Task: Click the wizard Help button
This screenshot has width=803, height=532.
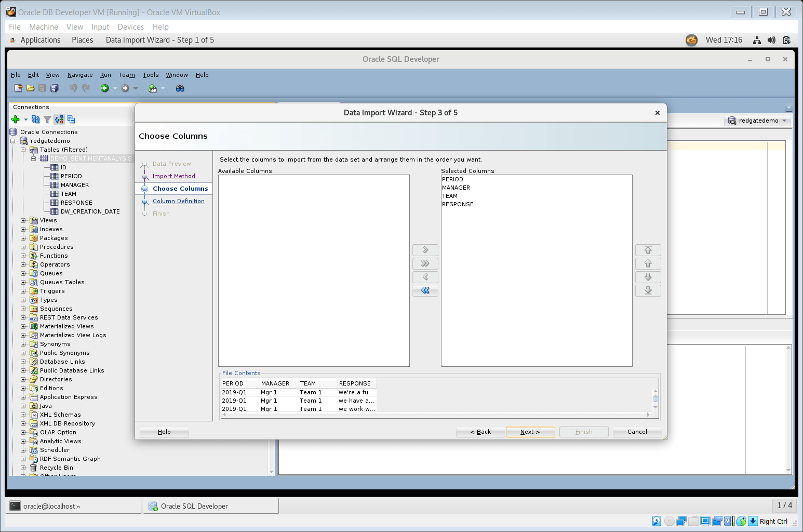Action: 164,432
